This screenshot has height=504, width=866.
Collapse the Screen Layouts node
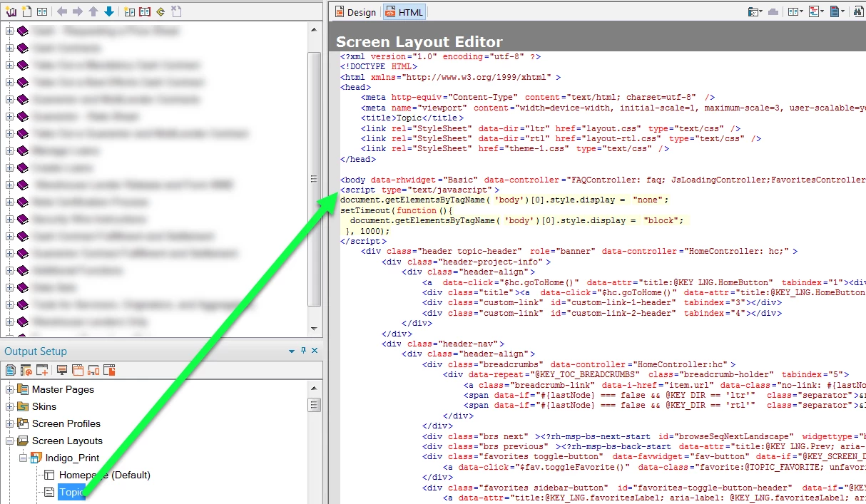coord(9,441)
